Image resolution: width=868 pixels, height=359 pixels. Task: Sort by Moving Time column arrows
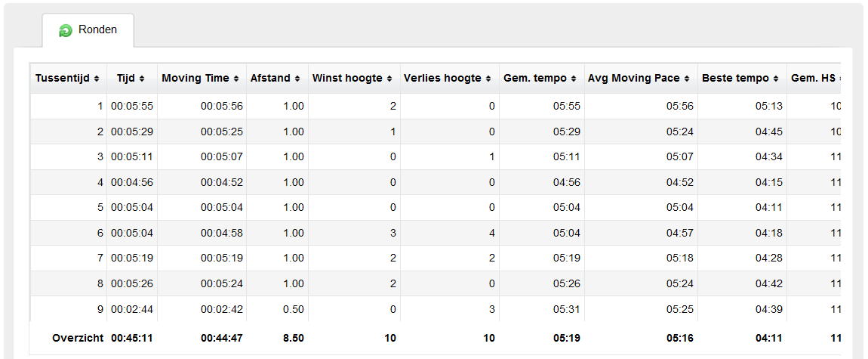(x=236, y=79)
